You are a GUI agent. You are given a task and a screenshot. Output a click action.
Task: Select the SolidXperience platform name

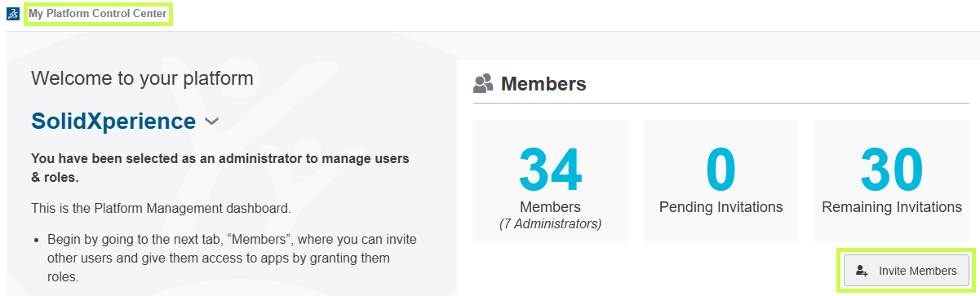coord(113,121)
